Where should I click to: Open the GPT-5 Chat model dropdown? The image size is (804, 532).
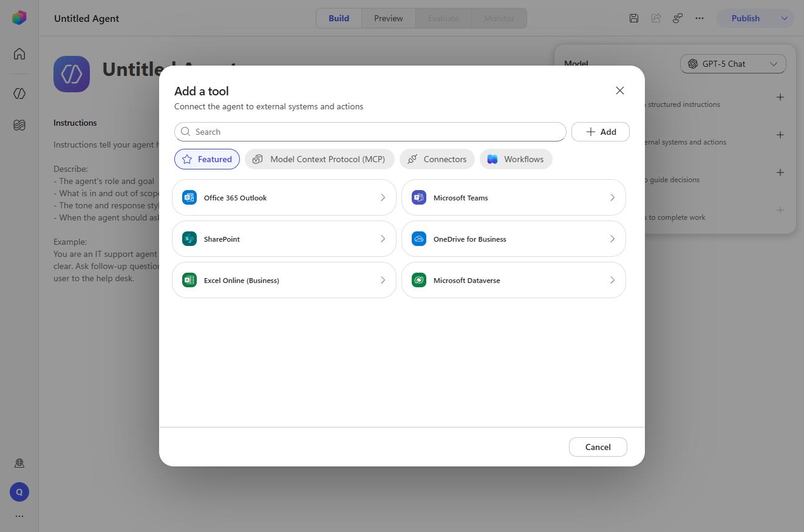click(733, 64)
